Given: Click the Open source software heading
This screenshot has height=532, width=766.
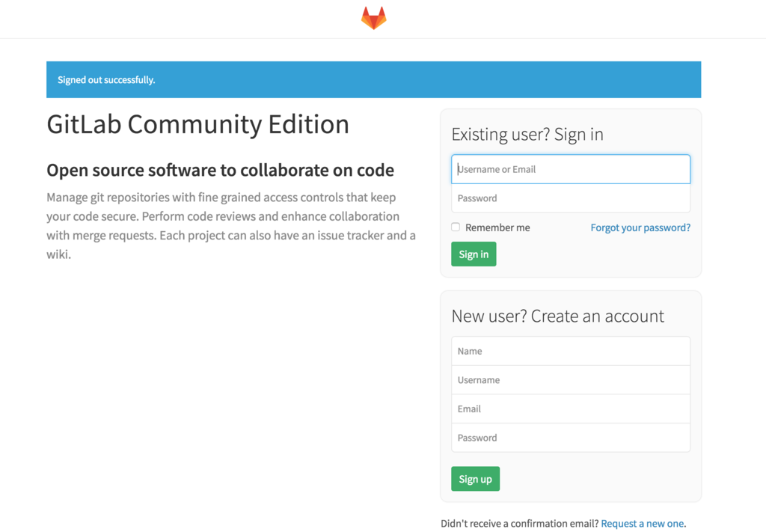Looking at the screenshot, I should point(221,170).
